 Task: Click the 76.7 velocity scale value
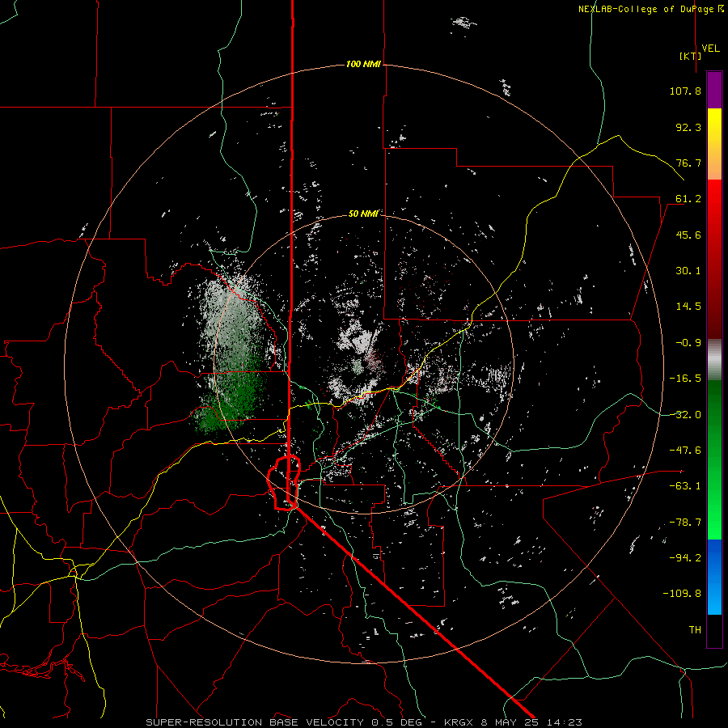click(688, 163)
